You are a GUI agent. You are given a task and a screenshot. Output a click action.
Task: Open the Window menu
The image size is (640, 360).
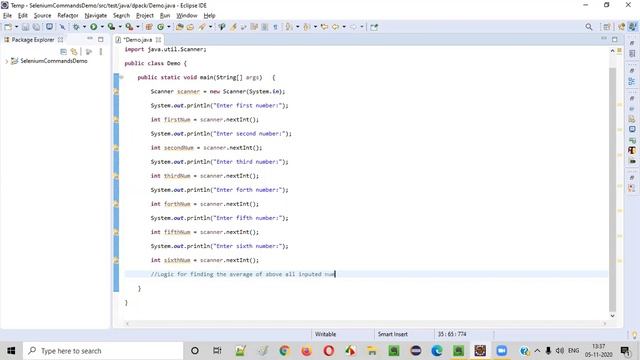[x=187, y=16]
